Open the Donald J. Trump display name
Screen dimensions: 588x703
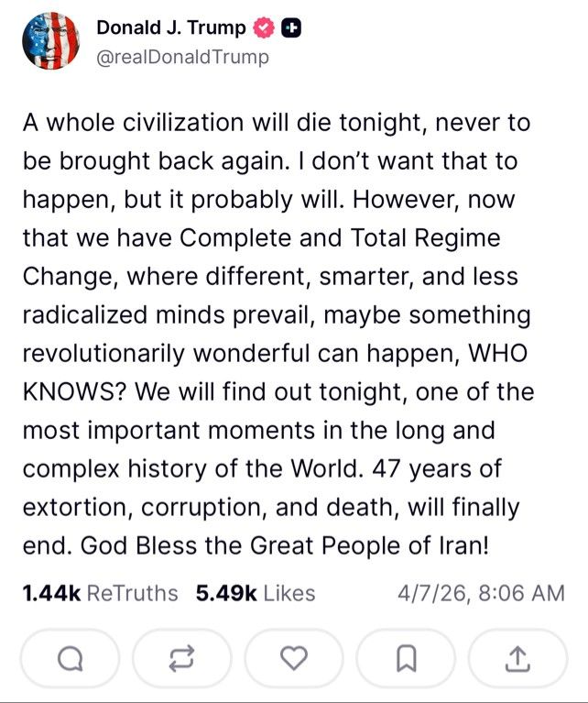coord(171,27)
